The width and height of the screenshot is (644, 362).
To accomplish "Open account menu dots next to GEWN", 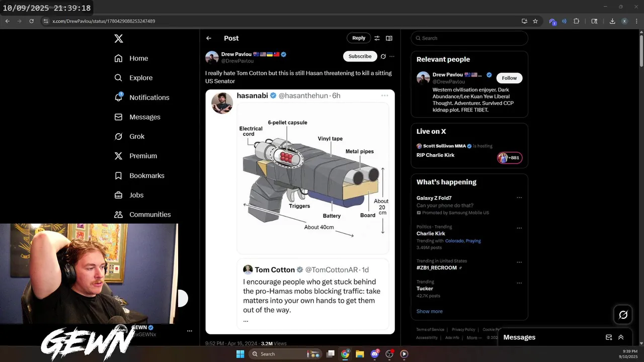I will click(190, 331).
